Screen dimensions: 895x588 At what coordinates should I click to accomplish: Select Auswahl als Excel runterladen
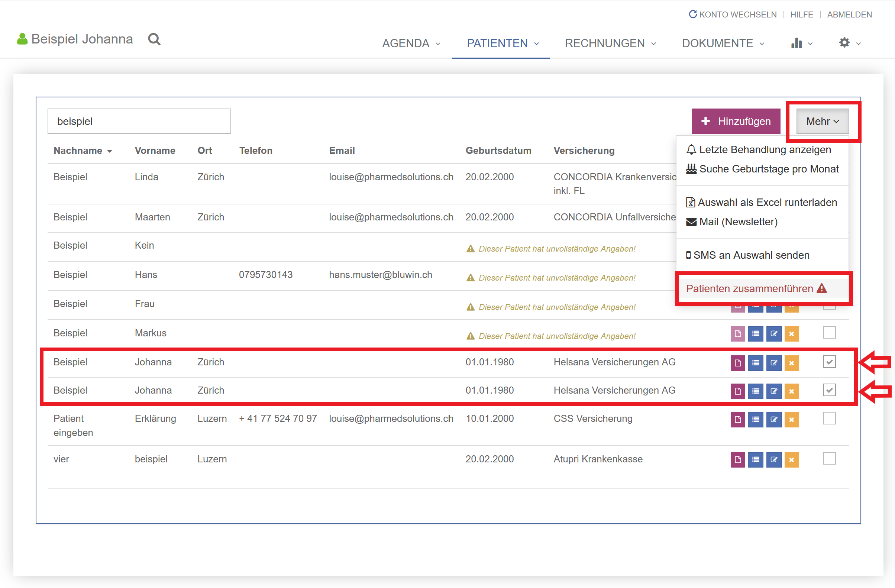[762, 202]
